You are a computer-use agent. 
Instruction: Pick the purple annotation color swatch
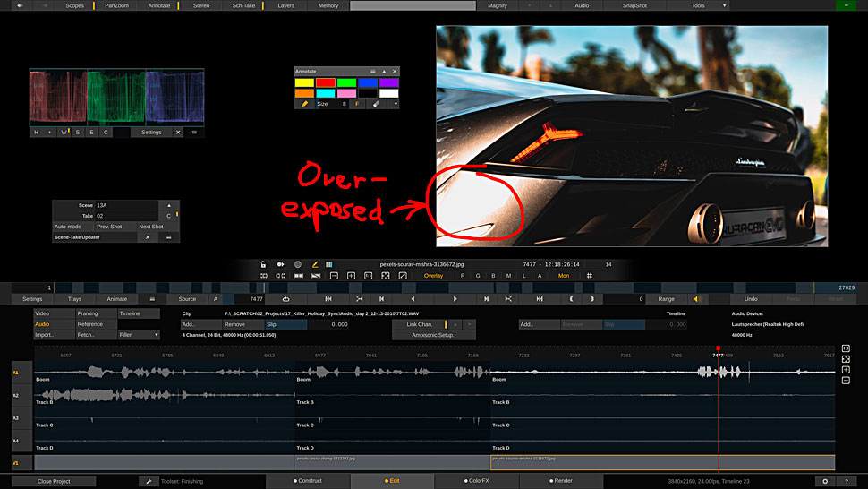click(389, 82)
